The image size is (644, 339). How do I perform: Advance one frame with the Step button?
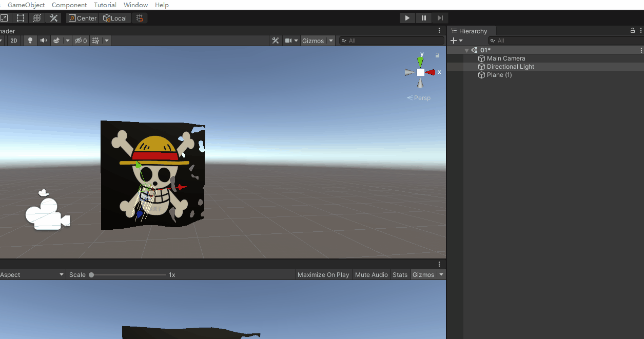click(440, 18)
